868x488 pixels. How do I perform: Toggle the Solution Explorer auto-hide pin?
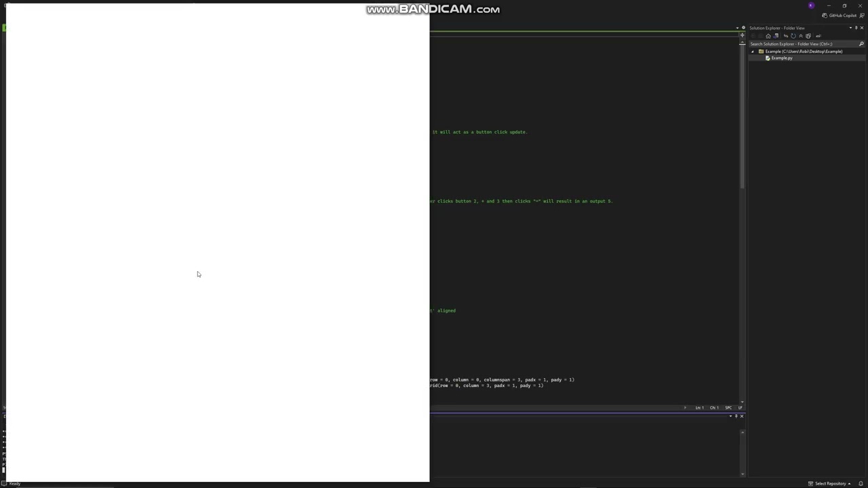(x=856, y=28)
